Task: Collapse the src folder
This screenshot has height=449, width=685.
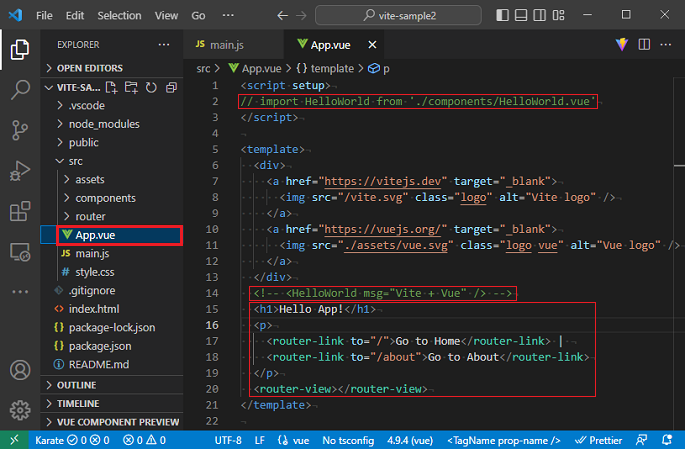Action: pos(112,161)
